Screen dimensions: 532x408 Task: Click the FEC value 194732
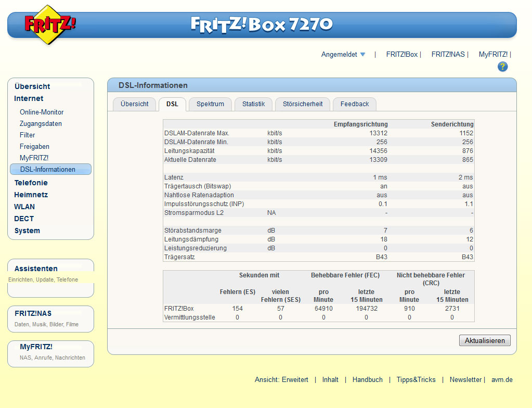coord(367,308)
